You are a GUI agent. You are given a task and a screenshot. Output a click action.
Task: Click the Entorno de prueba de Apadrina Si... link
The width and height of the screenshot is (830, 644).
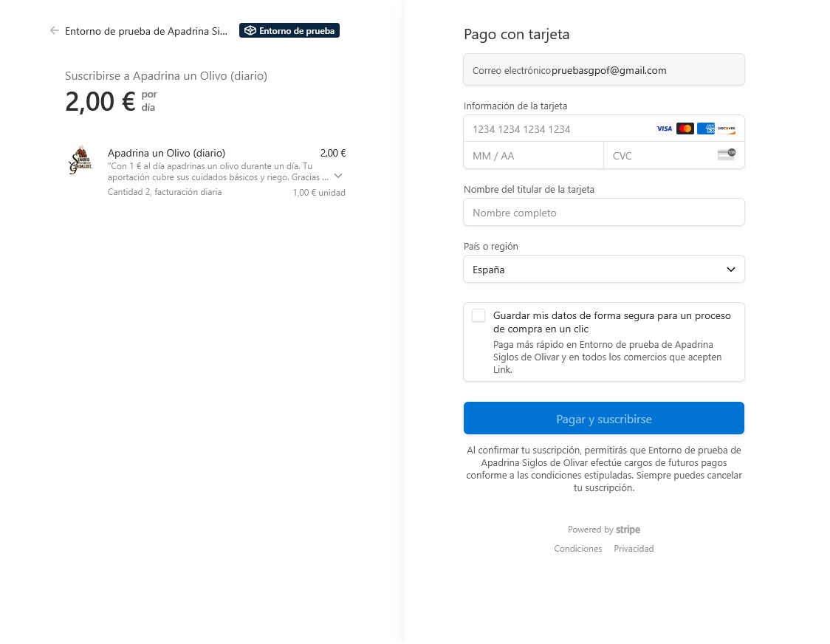pyautogui.click(x=146, y=31)
